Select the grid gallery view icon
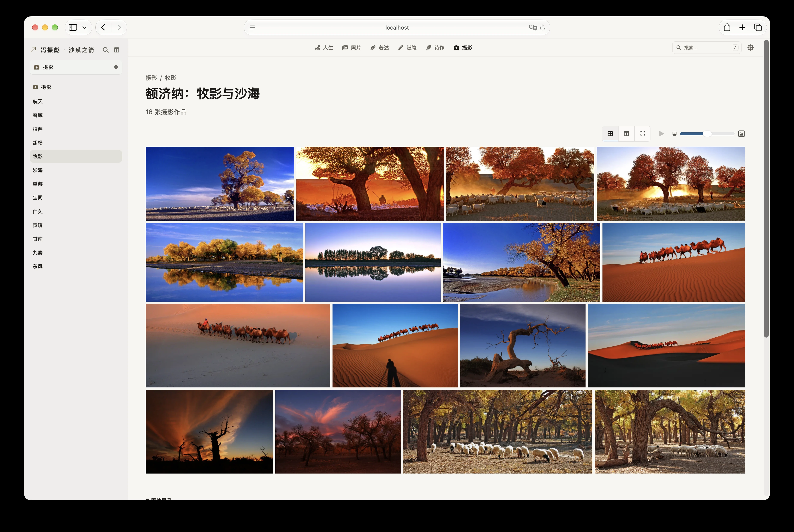The height and width of the screenshot is (532, 794). (610, 134)
